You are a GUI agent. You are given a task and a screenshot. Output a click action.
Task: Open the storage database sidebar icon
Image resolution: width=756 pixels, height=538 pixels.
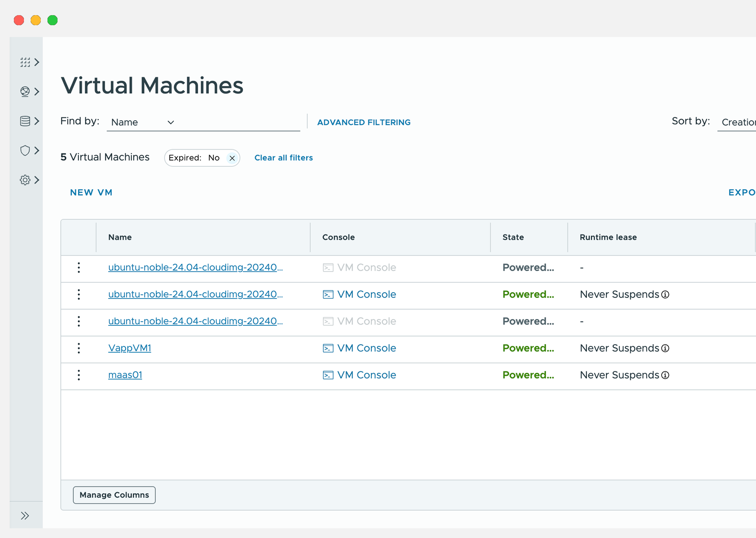[x=25, y=121]
